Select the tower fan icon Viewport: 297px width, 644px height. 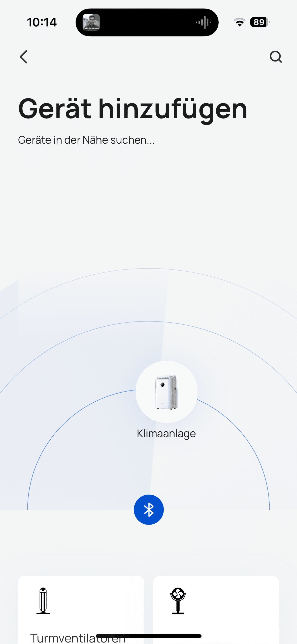tap(43, 601)
